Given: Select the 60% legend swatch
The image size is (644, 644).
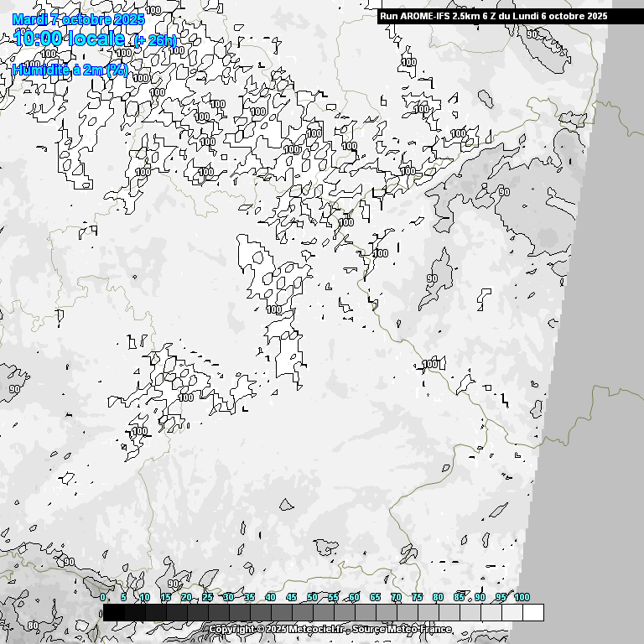Looking at the screenshot, I should (365, 613).
